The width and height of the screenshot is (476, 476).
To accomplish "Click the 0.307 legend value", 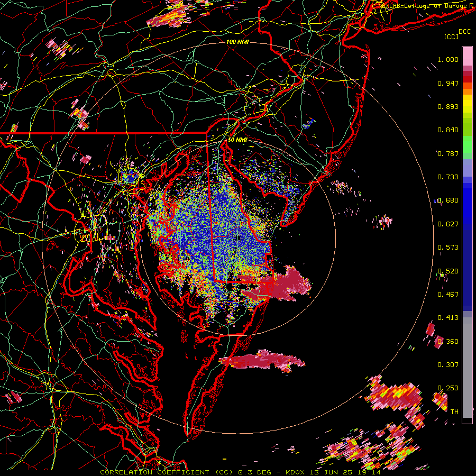I will [x=448, y=365].
